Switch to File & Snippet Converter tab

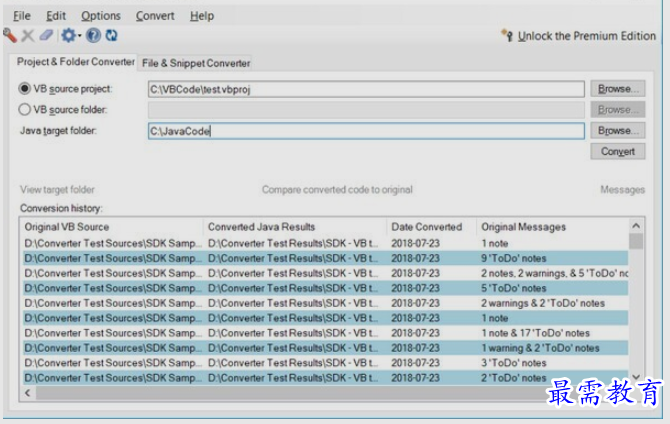coord(196,63)
